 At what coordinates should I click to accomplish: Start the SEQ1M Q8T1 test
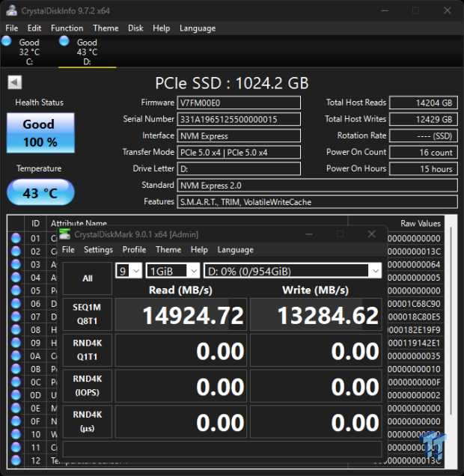click(x=88, y=314)
